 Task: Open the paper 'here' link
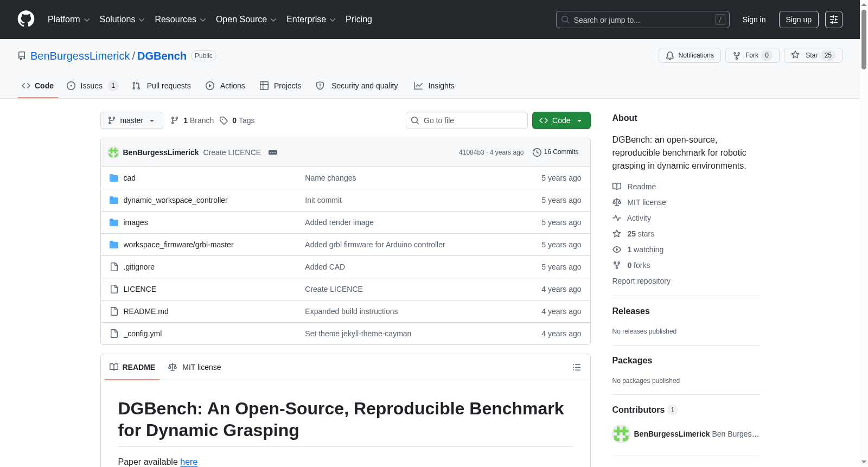click(x=189, y=462)
